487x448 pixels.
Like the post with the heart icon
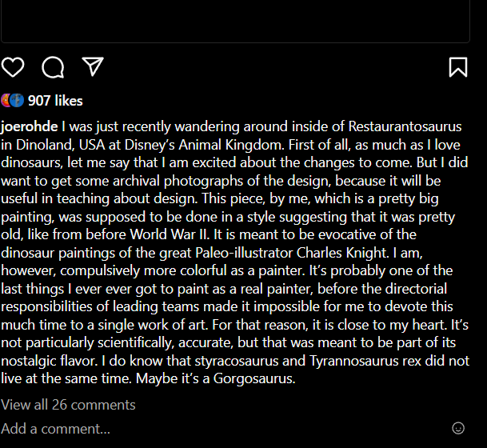[13, 67]
